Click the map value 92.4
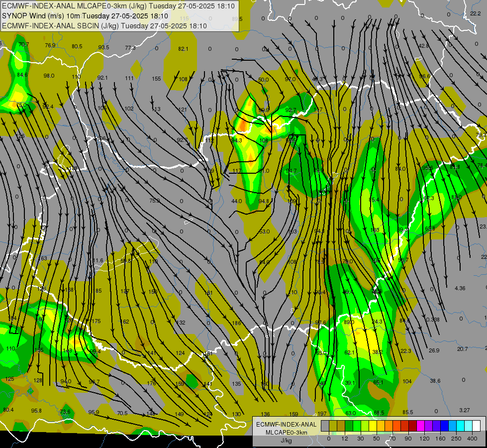The height and width of the screenshot is (448, 487). pos(48,107)
